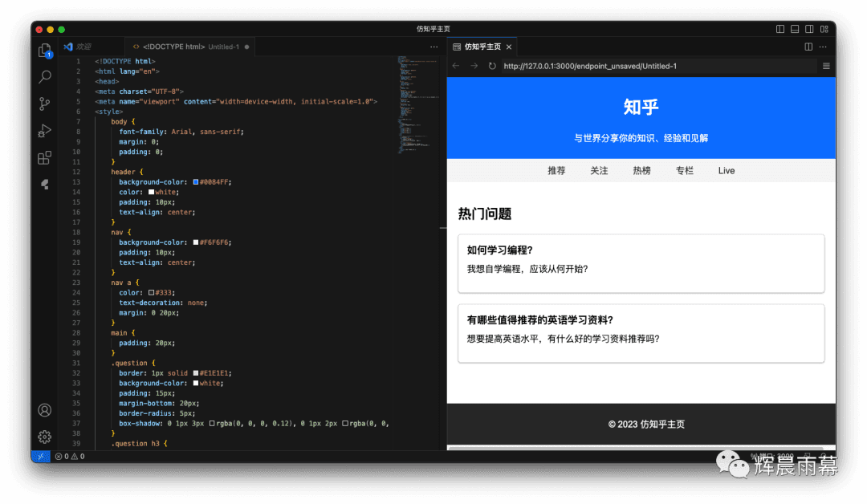
Task: Click the preview horizontal scrollbar
Action: point(636,448)
